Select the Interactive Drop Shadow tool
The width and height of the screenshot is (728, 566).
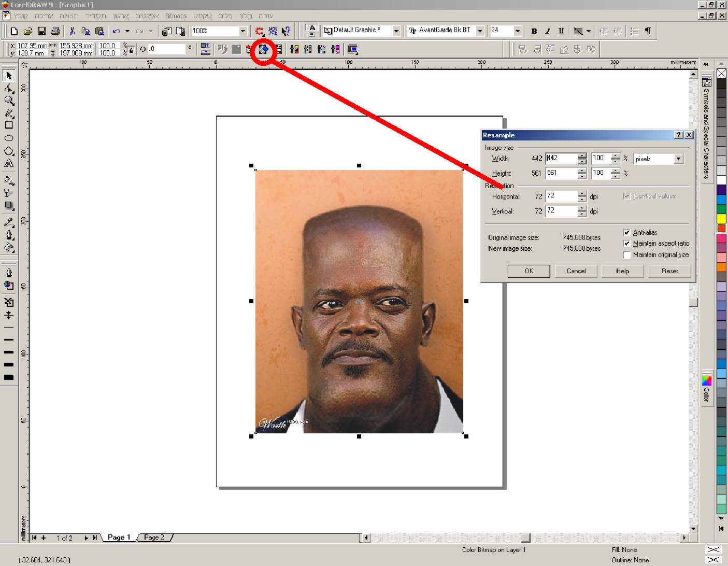pyautogui.click(x=9, y=205)
